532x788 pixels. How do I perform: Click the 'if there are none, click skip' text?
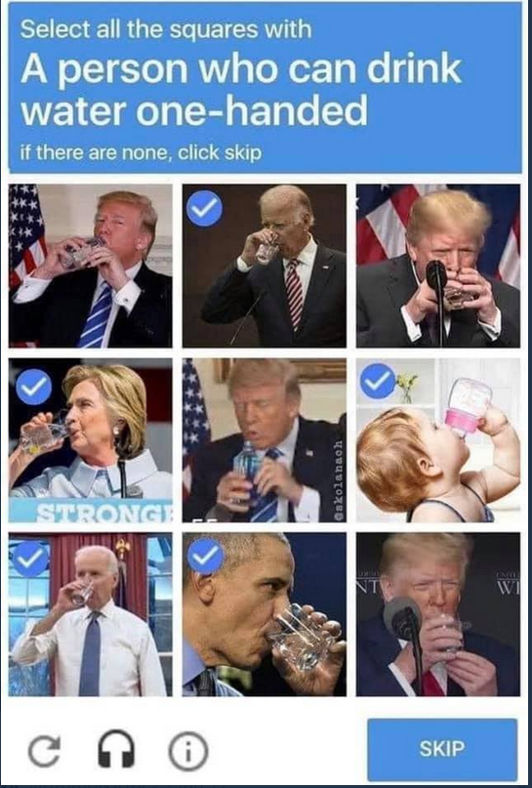[141, 151]
